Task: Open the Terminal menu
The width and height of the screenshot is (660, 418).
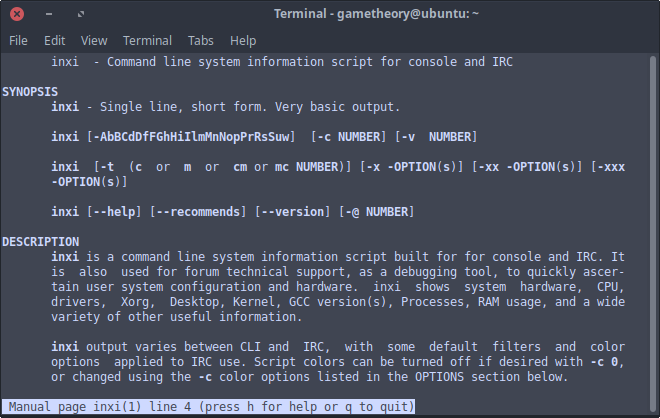Action: 147,41
